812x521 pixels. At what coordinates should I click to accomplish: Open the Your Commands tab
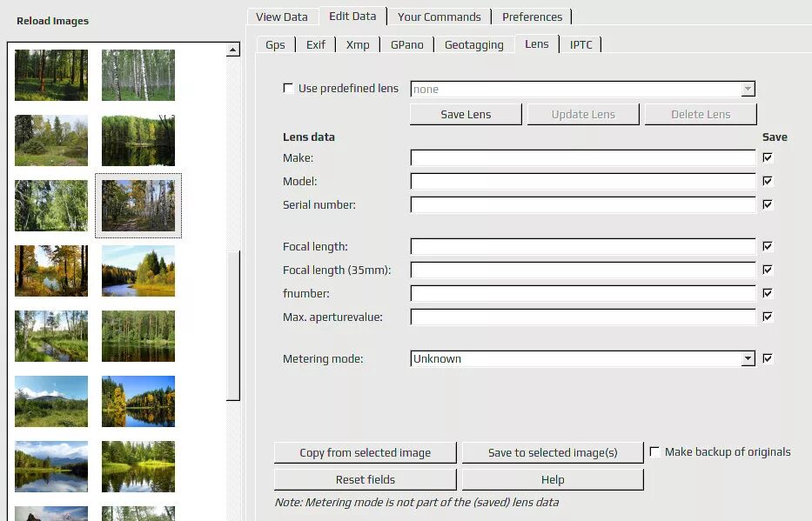tap(440, 17)
